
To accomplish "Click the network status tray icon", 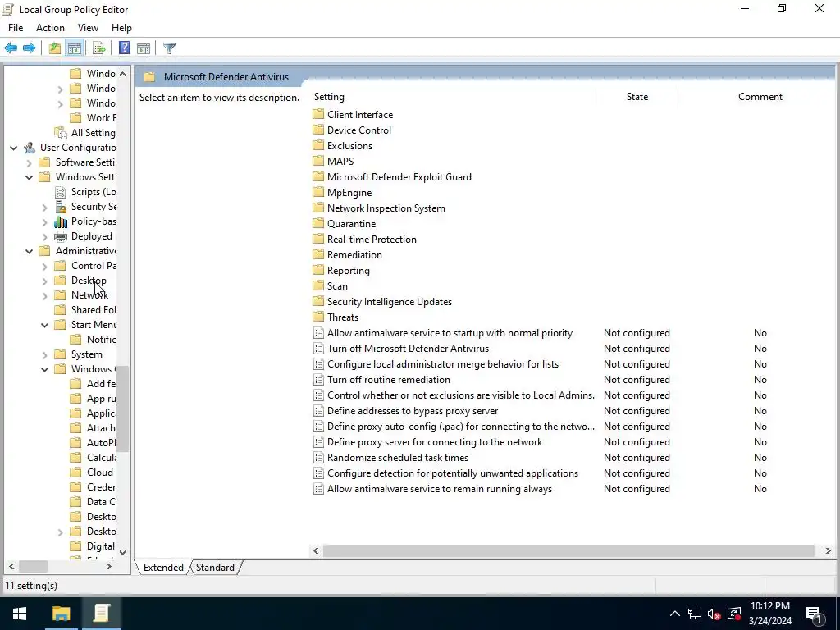I will (695, 614).
